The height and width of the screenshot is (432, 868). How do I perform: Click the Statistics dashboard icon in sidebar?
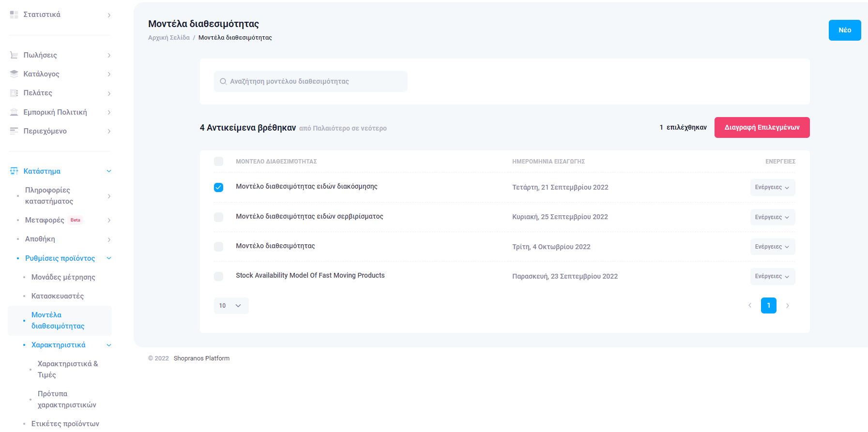coord(14,15)
